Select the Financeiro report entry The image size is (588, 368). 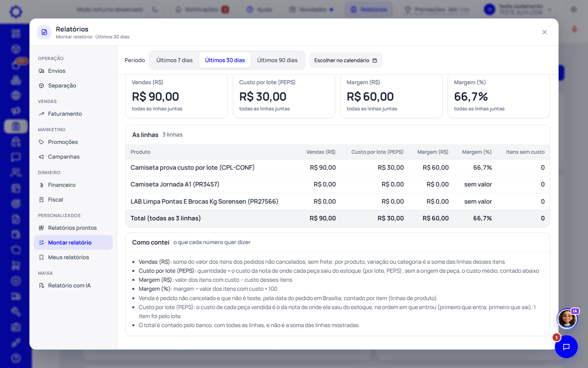tap(73, 185)
